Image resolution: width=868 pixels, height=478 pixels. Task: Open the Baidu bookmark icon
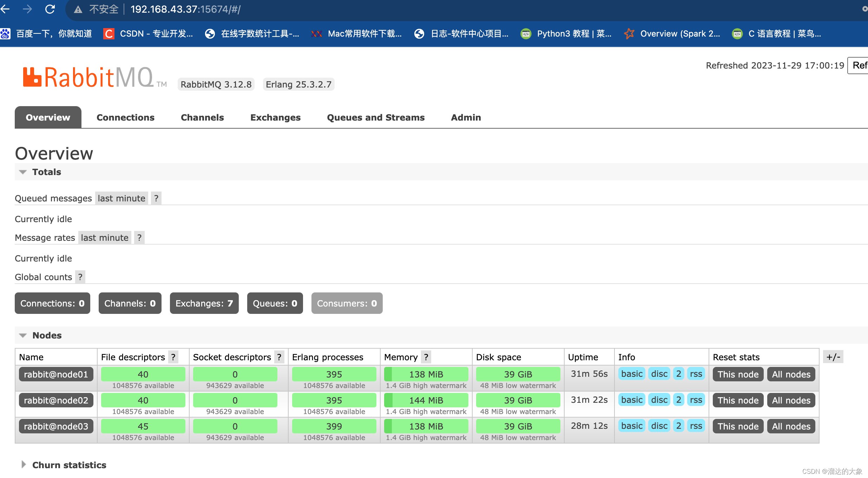point(5,34)
